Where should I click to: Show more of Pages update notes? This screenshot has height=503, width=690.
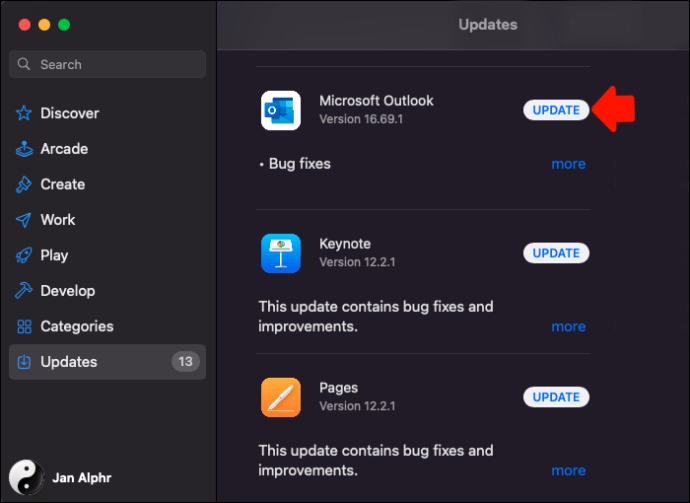(x=568, y=470)
